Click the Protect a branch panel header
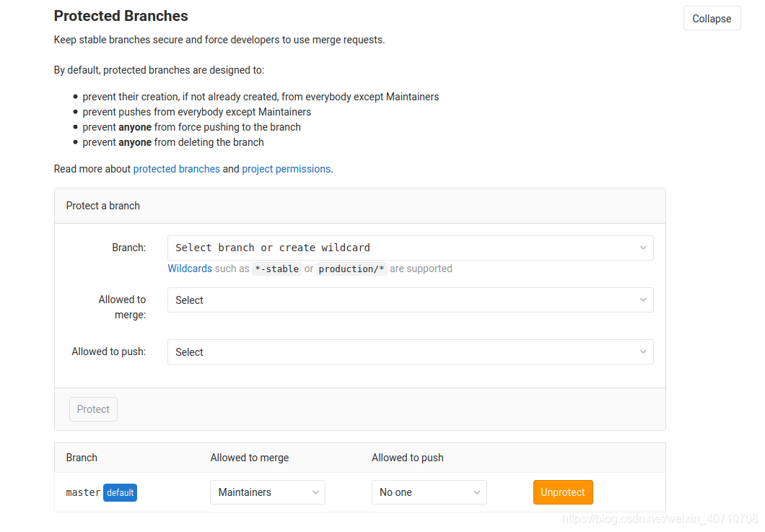Viewport: 765px width, 532px height. [x=360, y=206]
